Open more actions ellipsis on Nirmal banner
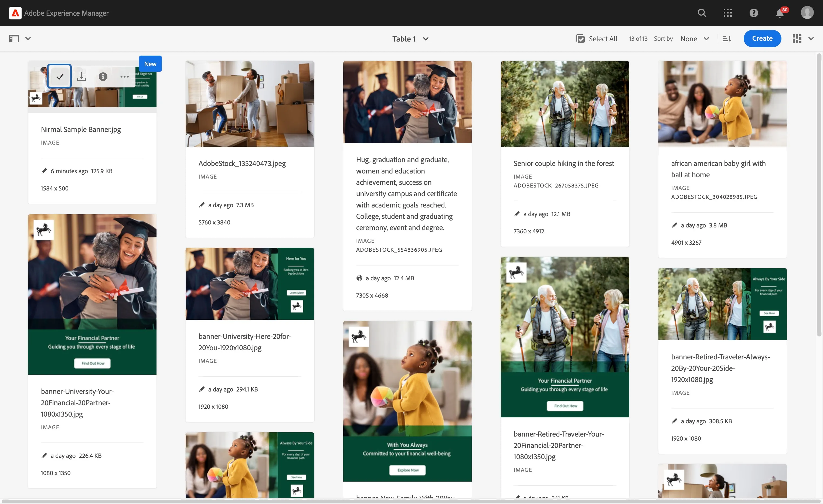This screenshot has width=823, height=504. (124, 77)
